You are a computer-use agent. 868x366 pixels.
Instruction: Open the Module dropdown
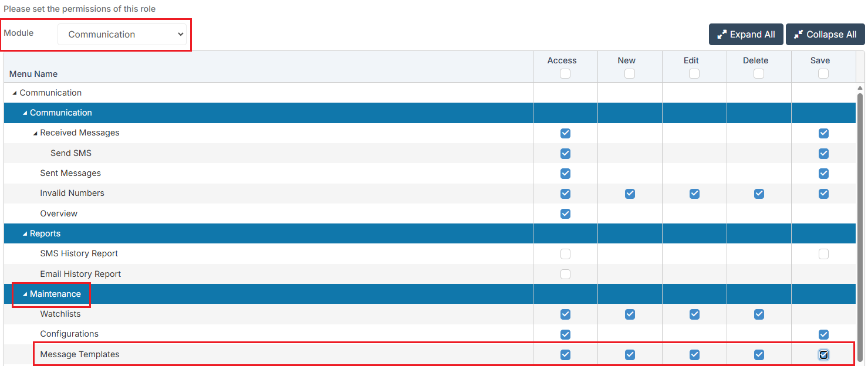pos(122,35)
